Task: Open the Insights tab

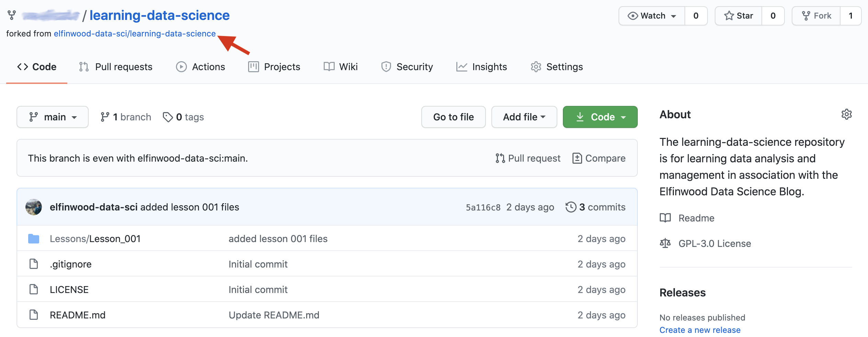Action: tap(482, 67)
